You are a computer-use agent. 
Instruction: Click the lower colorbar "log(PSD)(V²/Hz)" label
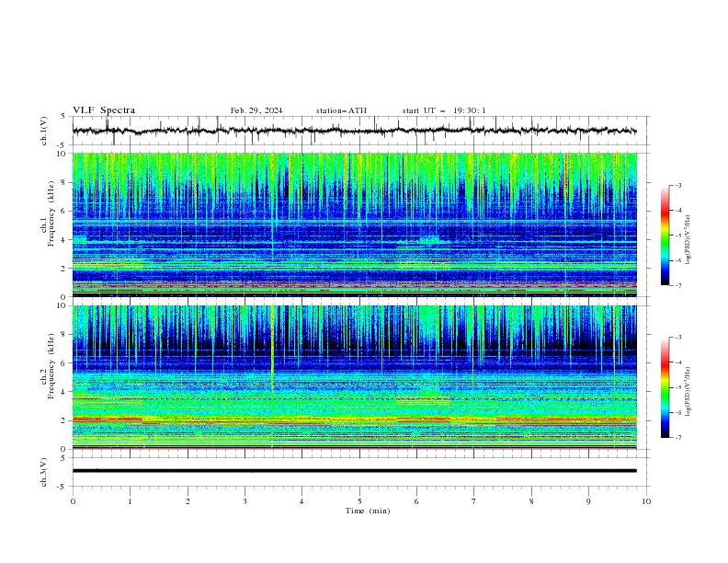tap(688, 392)
